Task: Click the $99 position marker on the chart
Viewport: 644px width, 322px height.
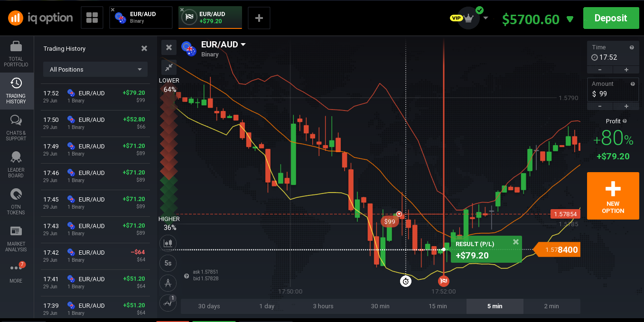Action: (x=390, y=221)
